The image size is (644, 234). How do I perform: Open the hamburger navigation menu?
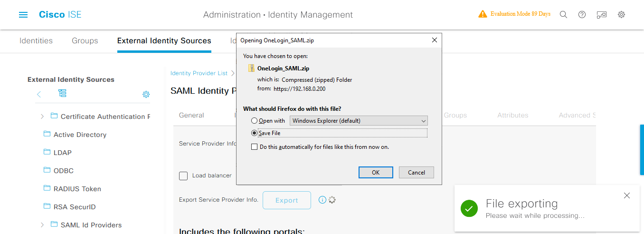click(23, 15)
